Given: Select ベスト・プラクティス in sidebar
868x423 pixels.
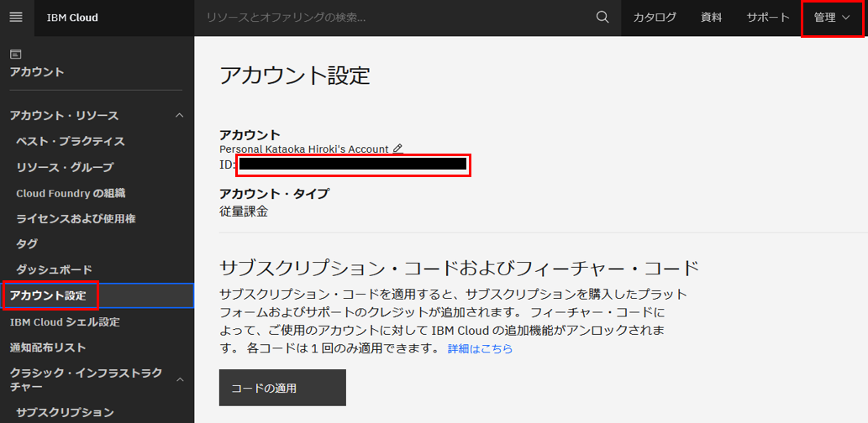Looking at the screenshot, I should (x=71, y=142).
